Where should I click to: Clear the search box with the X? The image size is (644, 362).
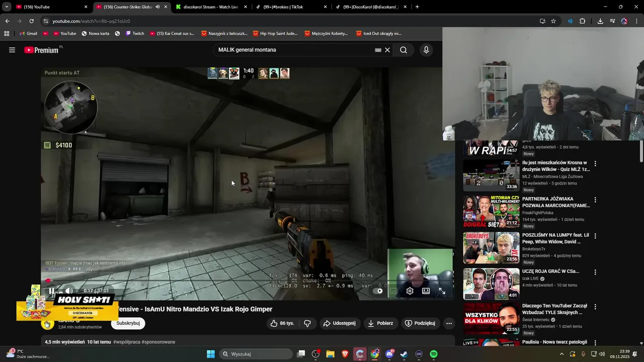click(x=387, y=50)
